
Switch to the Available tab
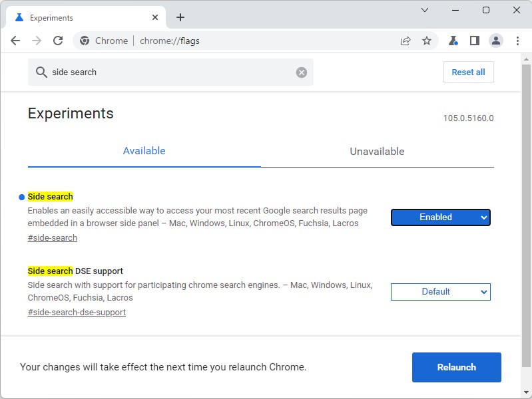(144, 151)
